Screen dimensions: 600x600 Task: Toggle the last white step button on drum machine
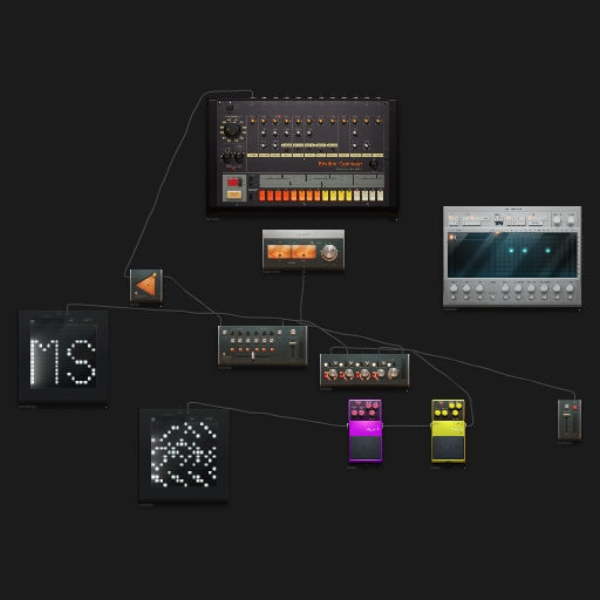pyautogui.click(x=380, y=195)
